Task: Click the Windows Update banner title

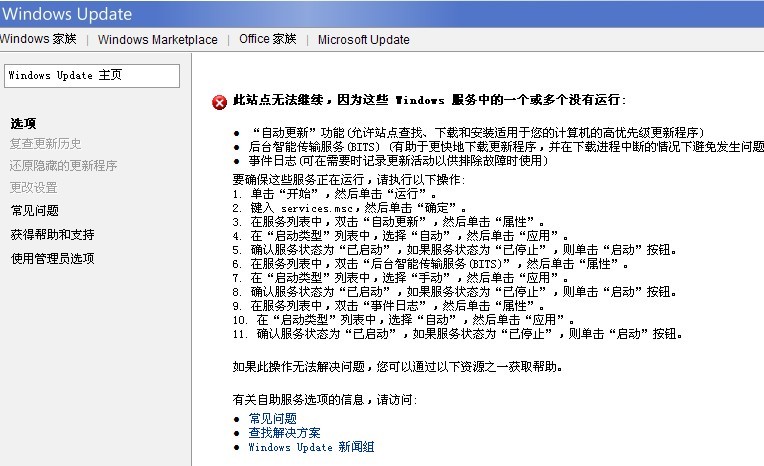Action: pyautogui.click(x=67, y=14)
